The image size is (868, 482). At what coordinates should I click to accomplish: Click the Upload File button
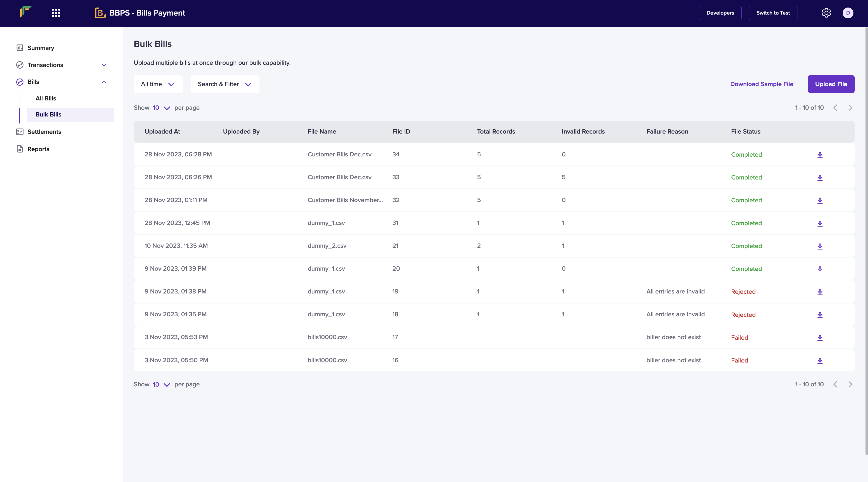831,84
